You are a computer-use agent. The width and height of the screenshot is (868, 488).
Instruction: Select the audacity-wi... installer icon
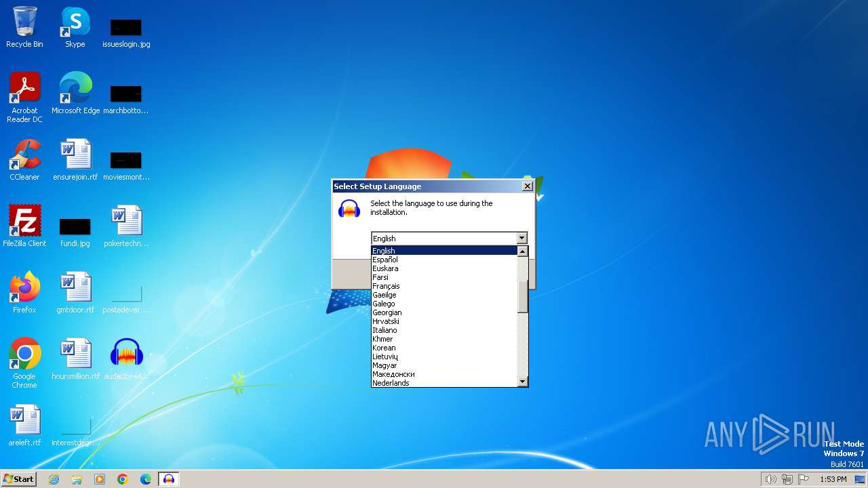(x=126, y=359)
